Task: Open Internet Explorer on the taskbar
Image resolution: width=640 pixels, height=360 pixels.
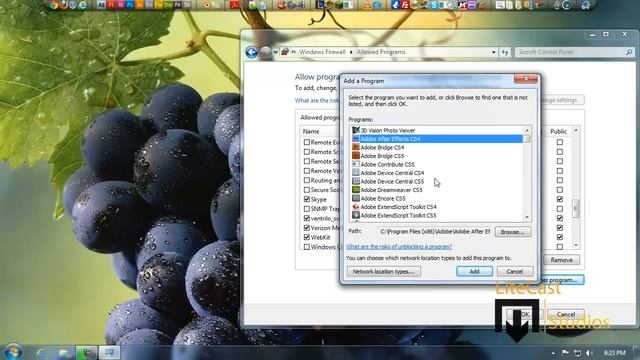Action: coord(40,352)
